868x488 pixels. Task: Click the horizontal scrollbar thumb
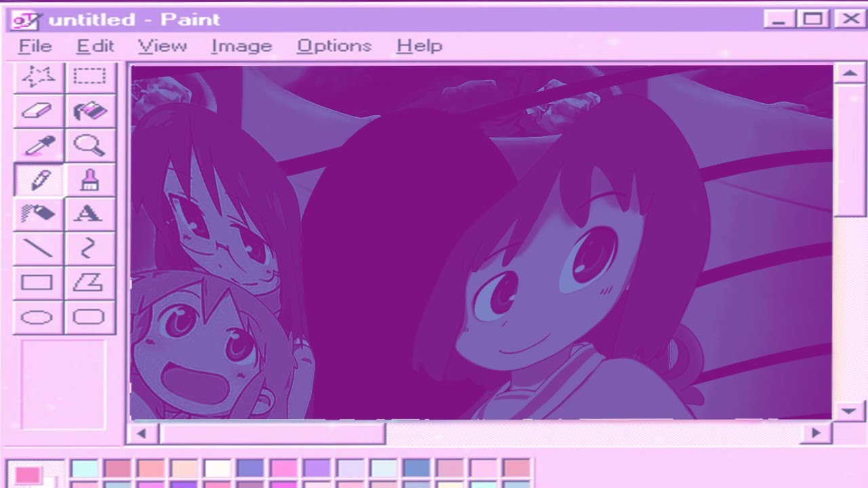click(271, 433)
